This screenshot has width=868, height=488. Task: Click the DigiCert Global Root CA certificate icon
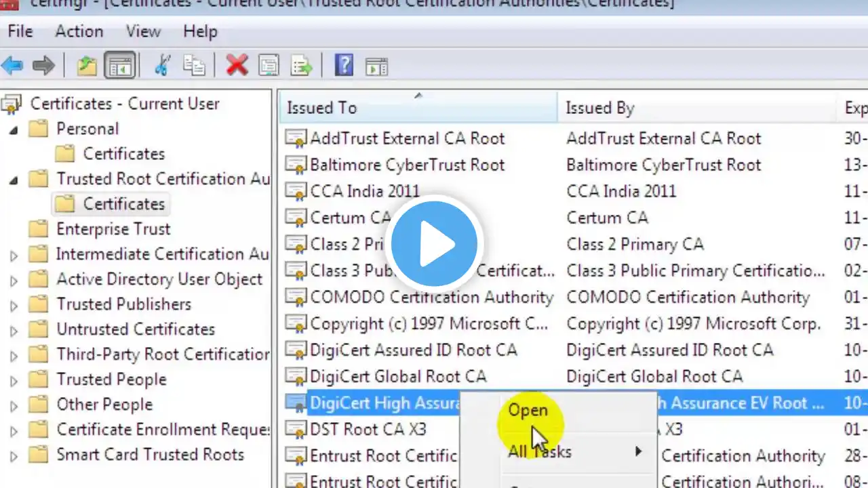[x=296, y=377]
